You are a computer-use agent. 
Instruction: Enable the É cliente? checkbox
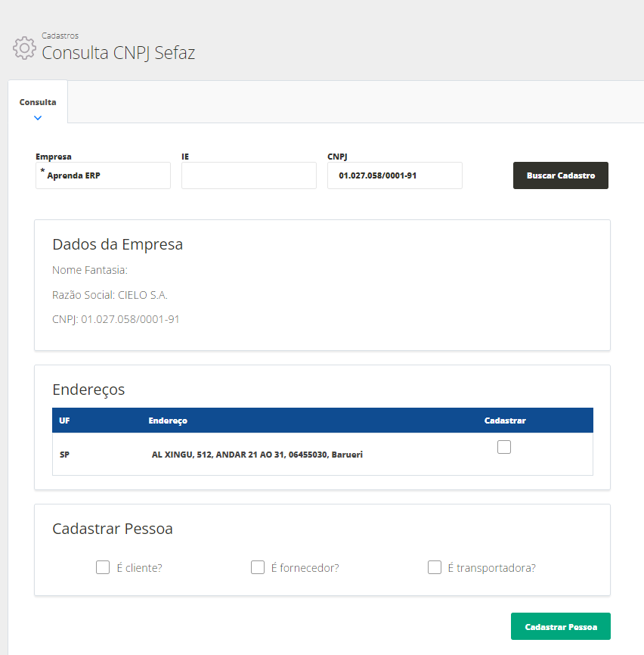click(103, 567)
